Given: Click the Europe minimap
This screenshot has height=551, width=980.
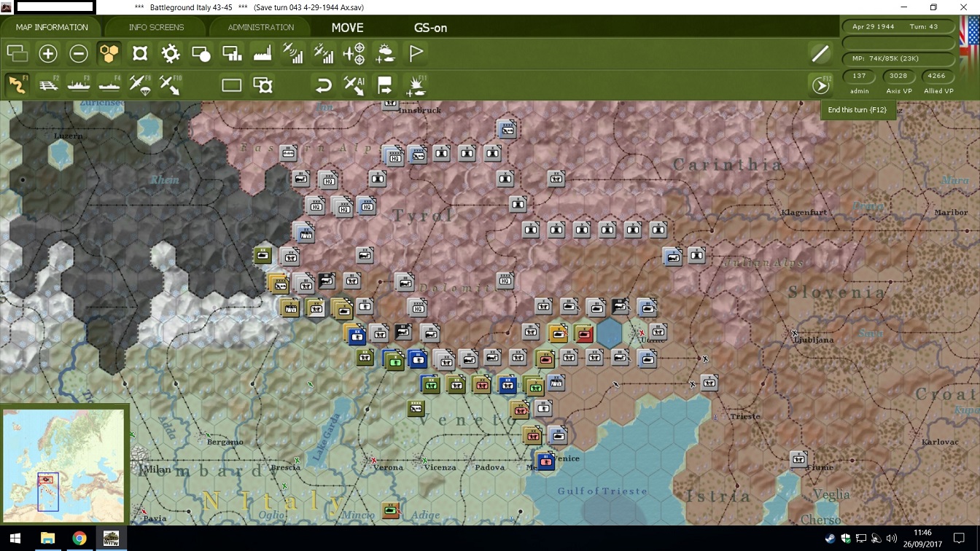Looking at the screenshot, I should (x=64, y=464).
